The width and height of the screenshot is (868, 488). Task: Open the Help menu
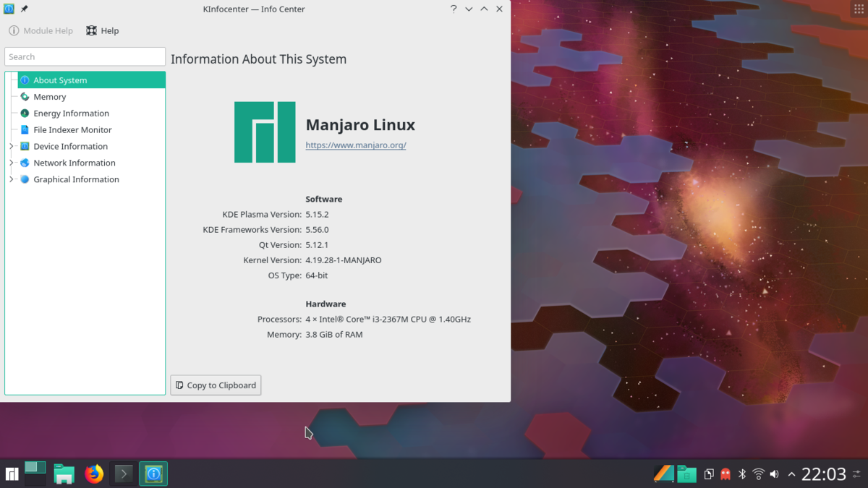coord(102,31)
